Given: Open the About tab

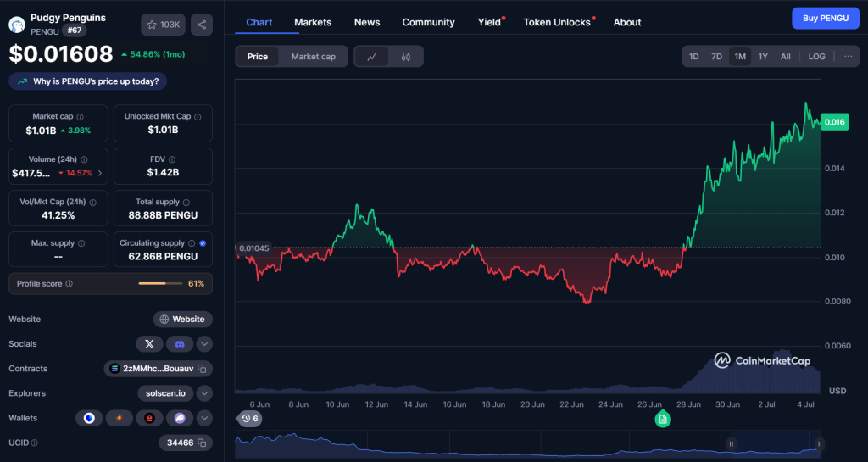Looking at the screenshot, I should click(x=627, y=22).
